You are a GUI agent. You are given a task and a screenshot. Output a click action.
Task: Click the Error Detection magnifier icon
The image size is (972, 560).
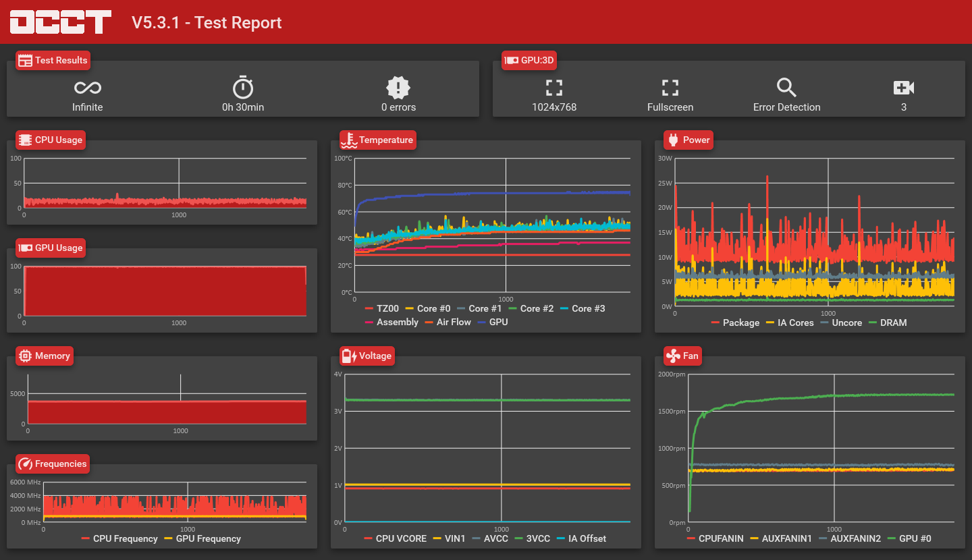point(786,88)
